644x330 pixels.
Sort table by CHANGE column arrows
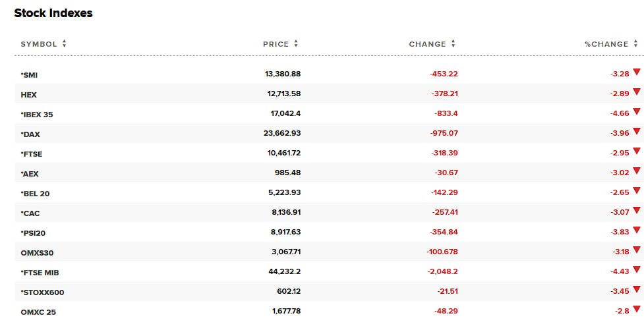[x=453, y=43]
